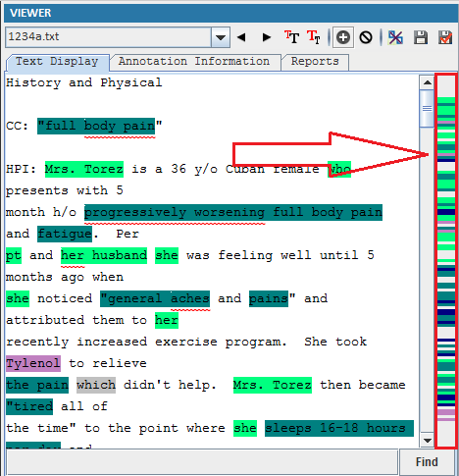This screenshot has height=476, width=459.
Task: Click scrollbar down arrow
Action: coord(427,441)
